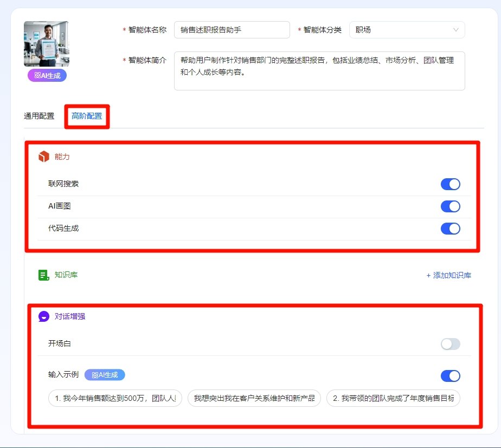Click the camera icon in the AI生成 badge
501x448 pixels.
37,75
